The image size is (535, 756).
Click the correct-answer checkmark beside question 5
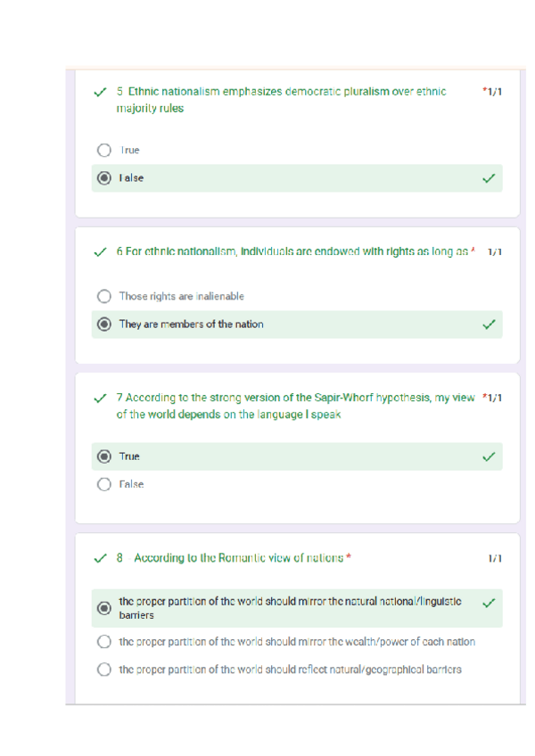click(100, 92)
